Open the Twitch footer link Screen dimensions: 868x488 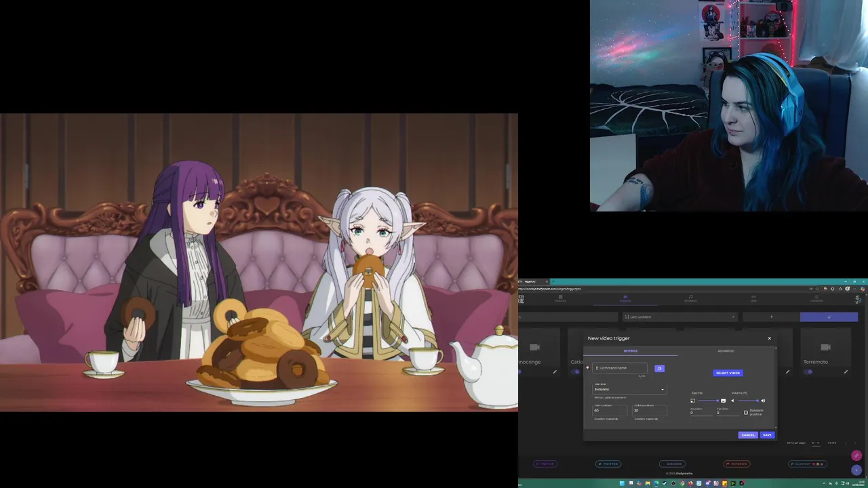click(545, 464)
